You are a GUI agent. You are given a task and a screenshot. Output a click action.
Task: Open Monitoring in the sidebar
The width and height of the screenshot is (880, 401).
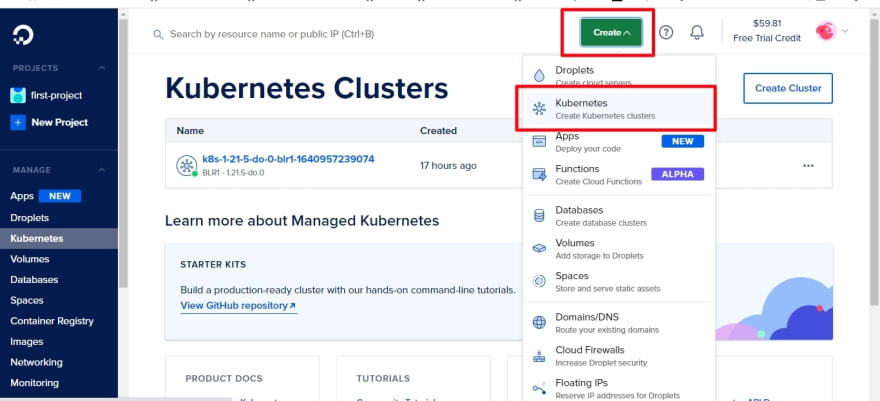(34, 382)
